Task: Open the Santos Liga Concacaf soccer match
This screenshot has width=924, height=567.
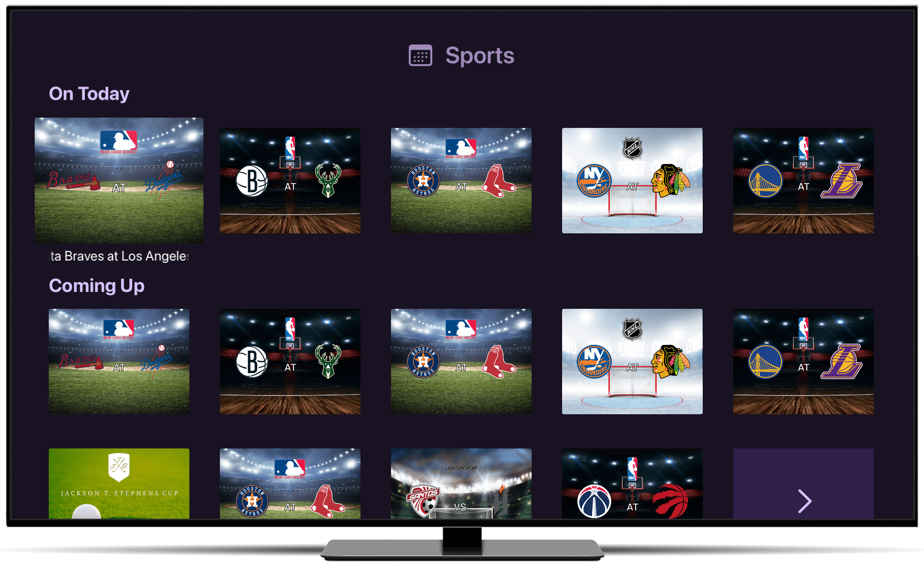Action: click(461, 484)
